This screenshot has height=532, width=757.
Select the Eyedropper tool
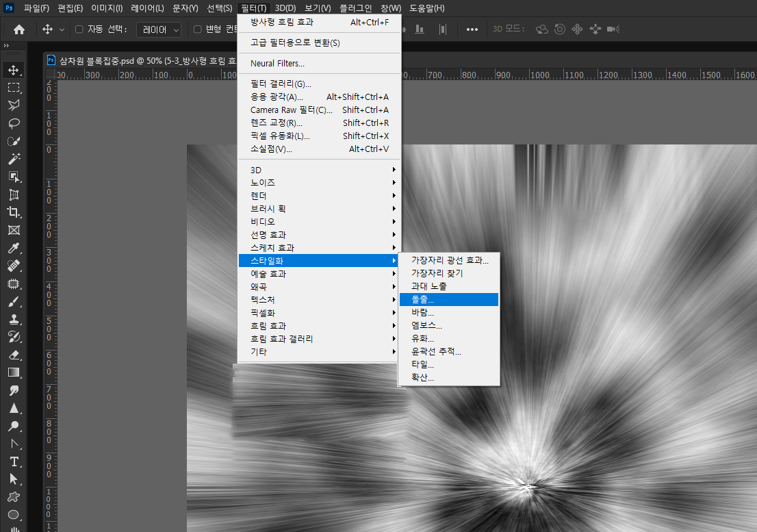click(14, 248)
